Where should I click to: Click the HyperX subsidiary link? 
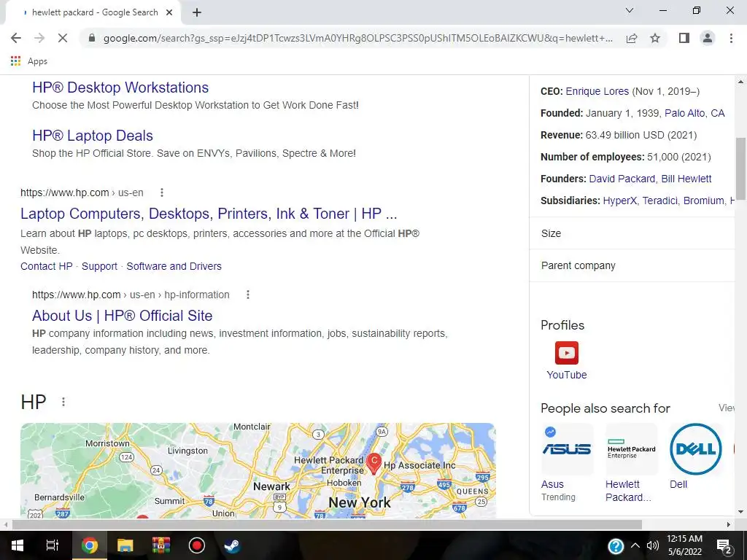tap(619, 201)
